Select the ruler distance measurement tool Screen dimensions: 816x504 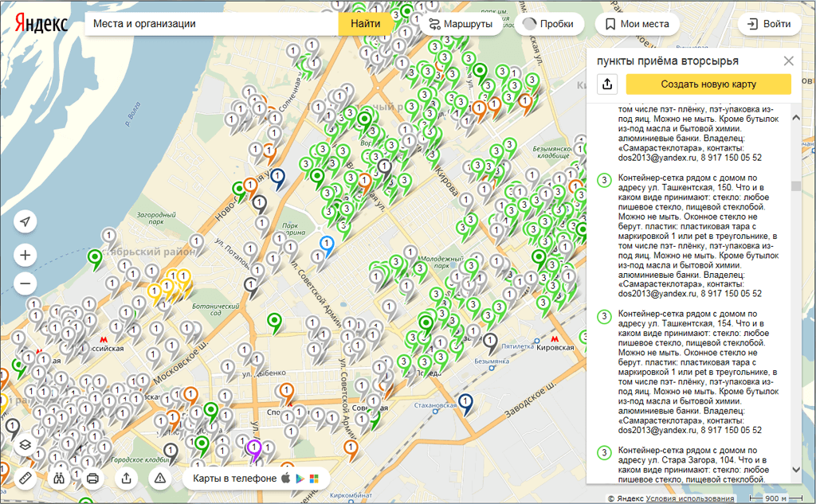[25, 479]
